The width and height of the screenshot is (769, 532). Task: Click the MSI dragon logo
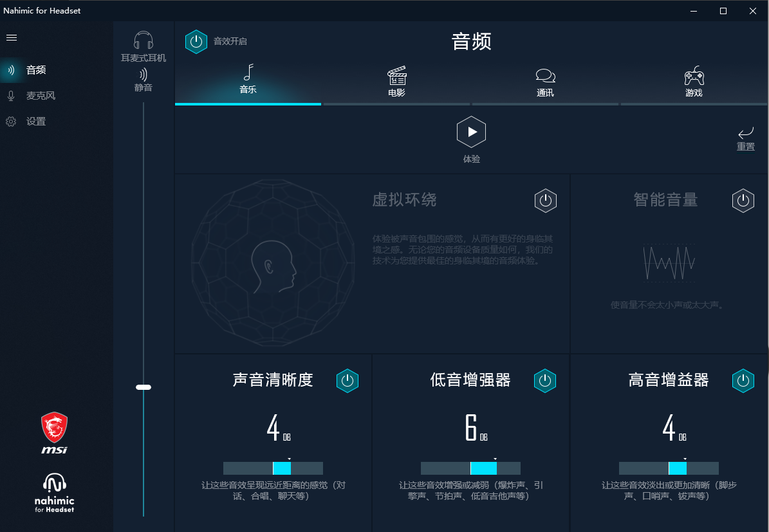coord(54,432)
